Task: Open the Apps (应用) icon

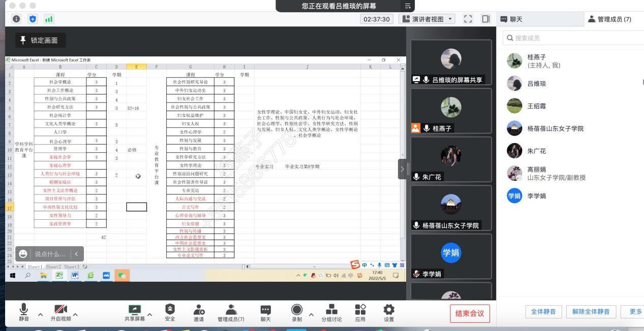Action: 360,313
